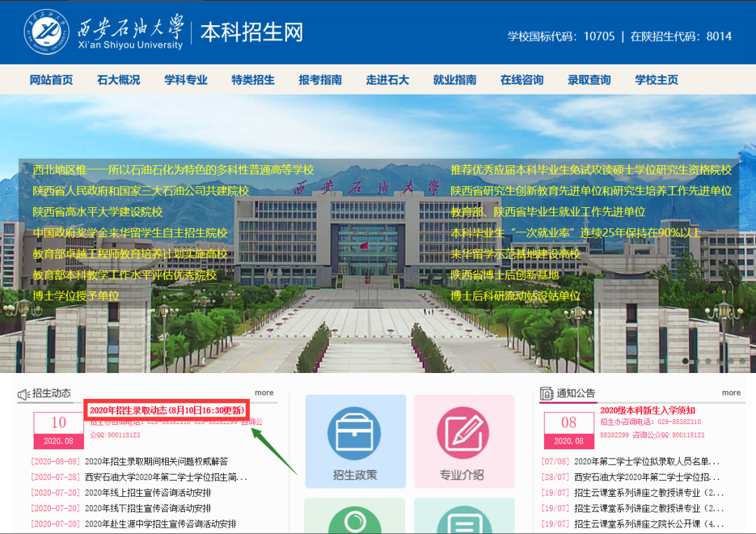The width and height of the screenshot is (756, 534).
Task: Go to 学校主页 in navigation
Action: point(657,80)
